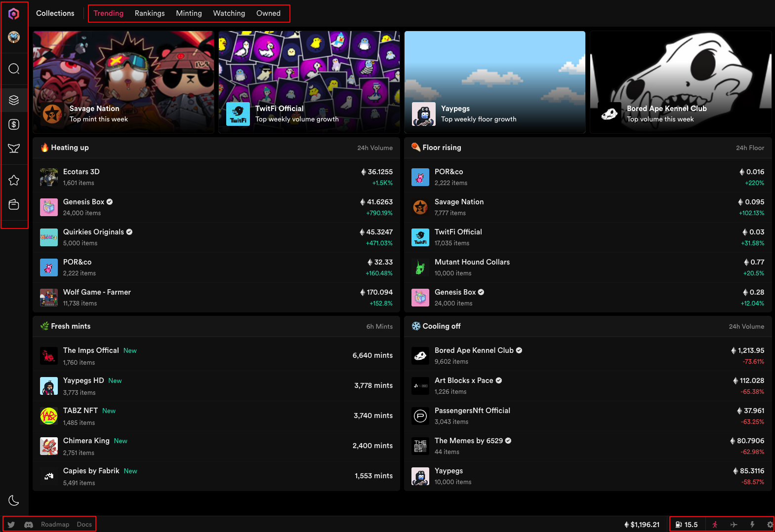Click the Yaypegs HD collection icon
The image size is (775, 532).
tap(49, 386)
